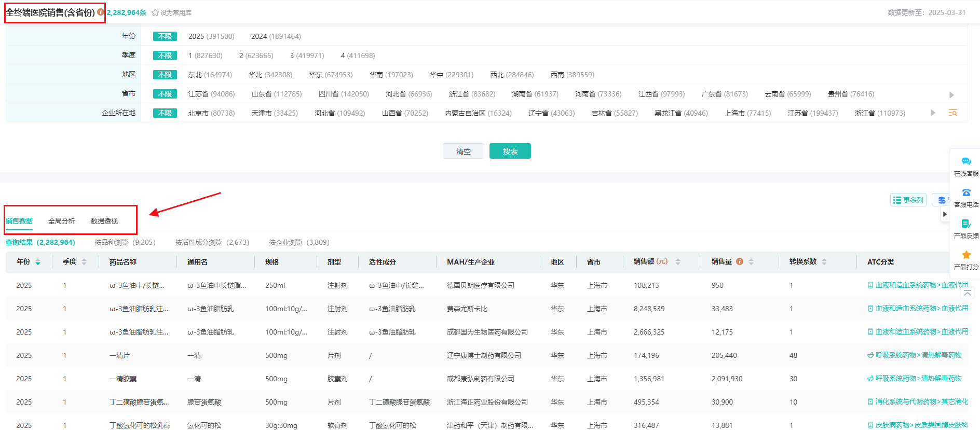Toggle the 不限 option for 年份 filter
Screen dimensions: 980x430
pos(165,36)
